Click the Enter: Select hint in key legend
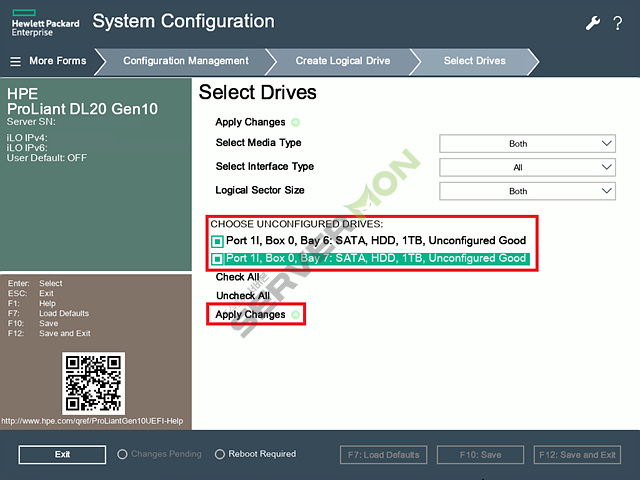Image resolution: width=640 pixels, height=480 pixels. pos(35,283)
